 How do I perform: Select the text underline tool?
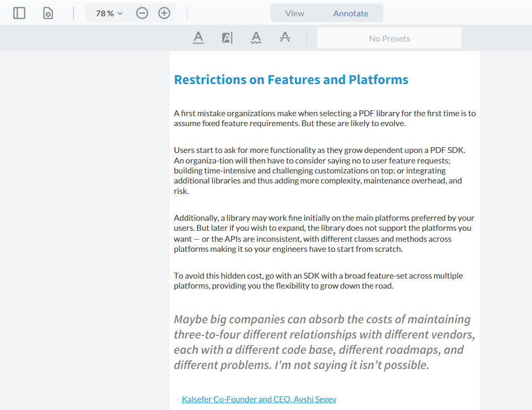[198, 38]
